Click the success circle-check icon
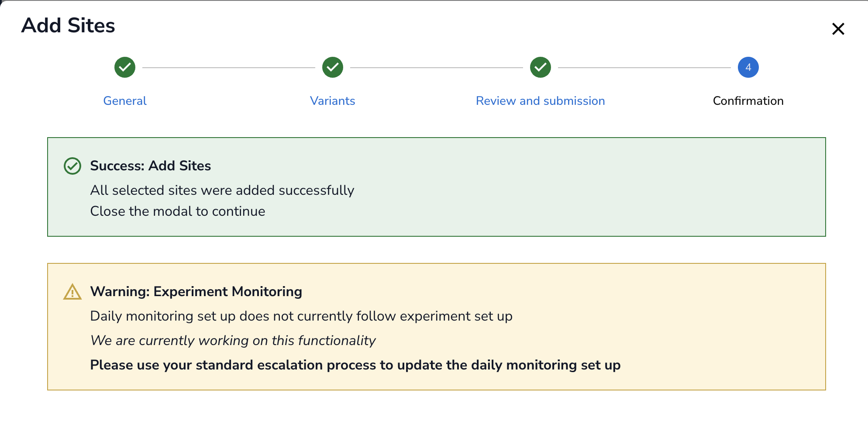Image resolution: width=868 pixels, height=442 pixels. coord(72,166)
